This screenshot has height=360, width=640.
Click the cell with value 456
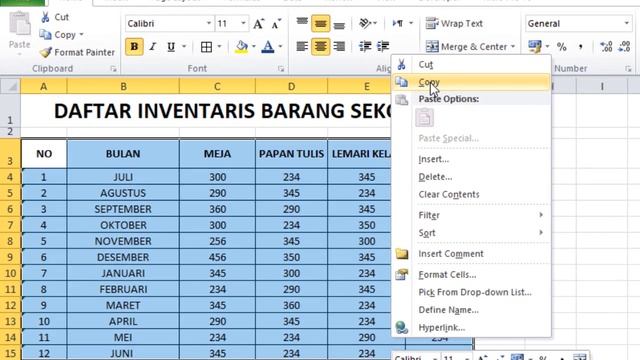[x=217, y=257]
